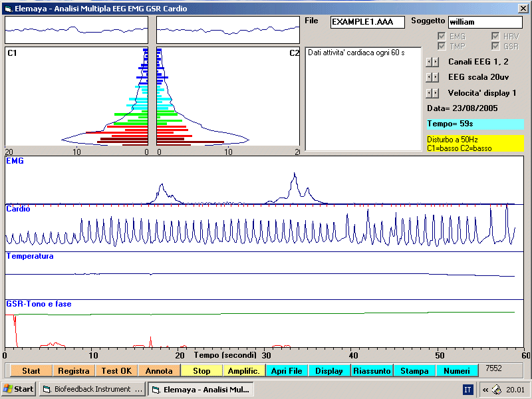Click the Soggetto name input field
The height and width of the screenshot is (399, 532).
[x=484, y=22]
